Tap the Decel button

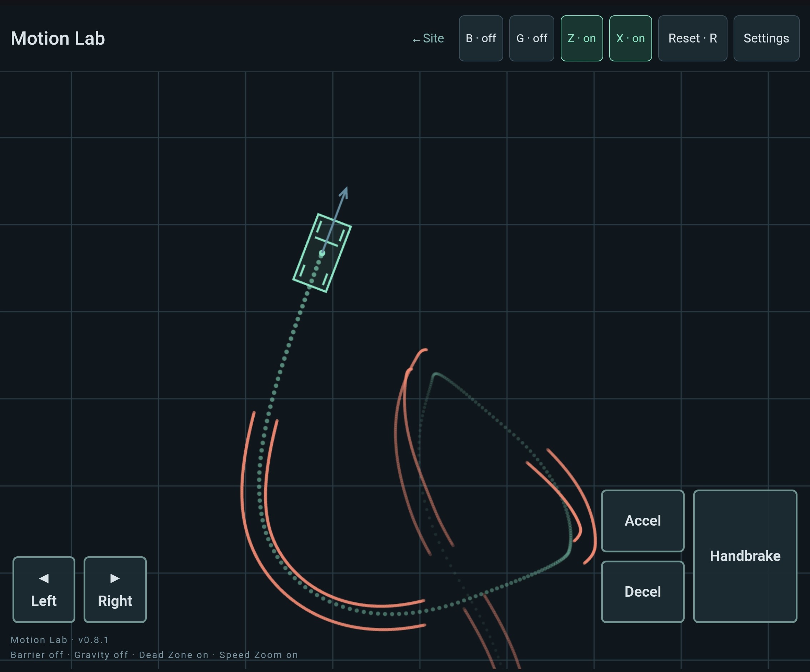(x=642, y=592)
